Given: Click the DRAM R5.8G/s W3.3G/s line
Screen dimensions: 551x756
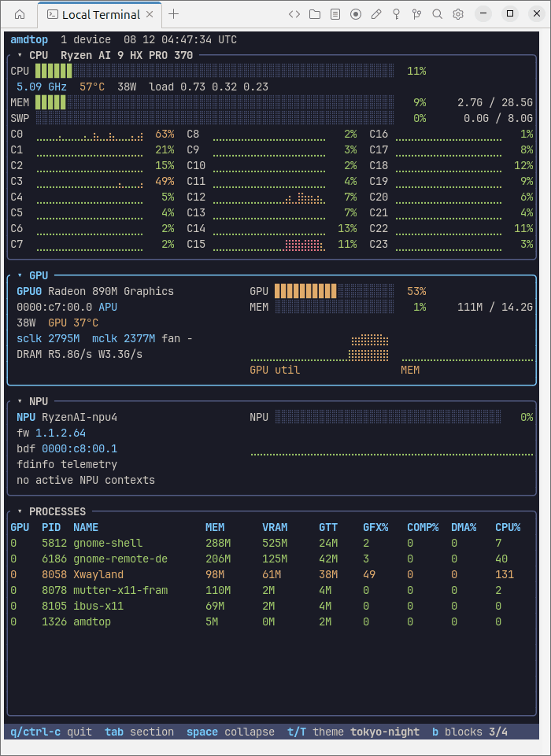Looking at the screenshot, I should click(x=80, y=354).
